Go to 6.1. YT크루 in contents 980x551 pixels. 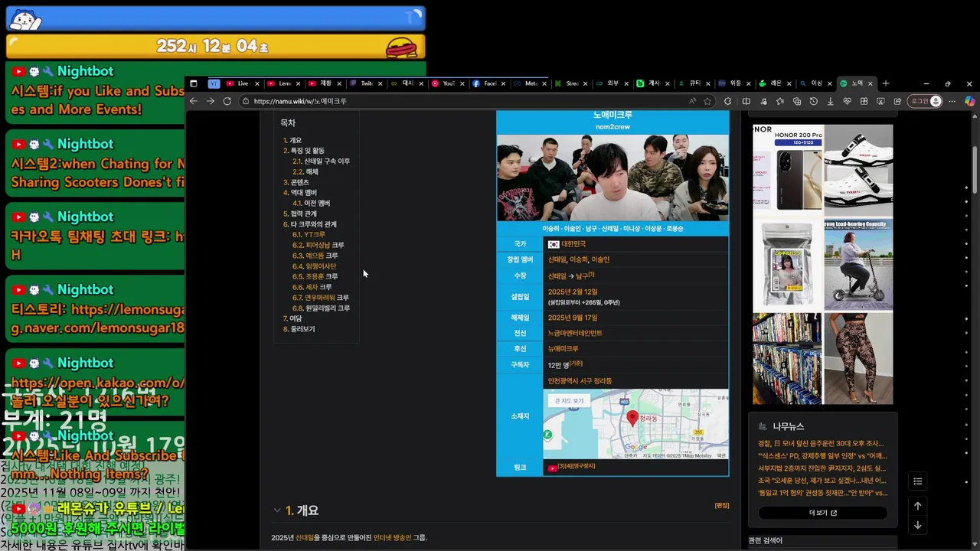[x=309, y=235]
